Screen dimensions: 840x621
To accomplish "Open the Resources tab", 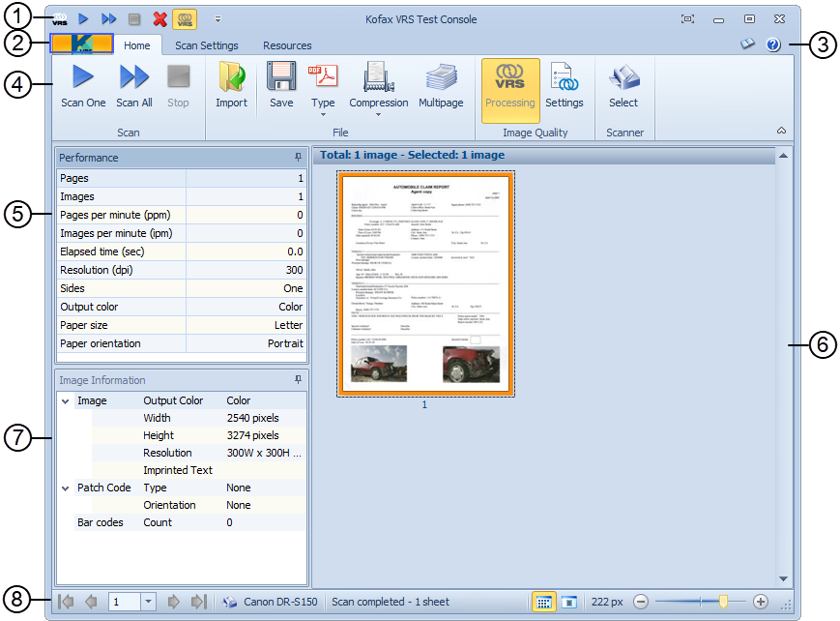I will click(x=287, y=45).
